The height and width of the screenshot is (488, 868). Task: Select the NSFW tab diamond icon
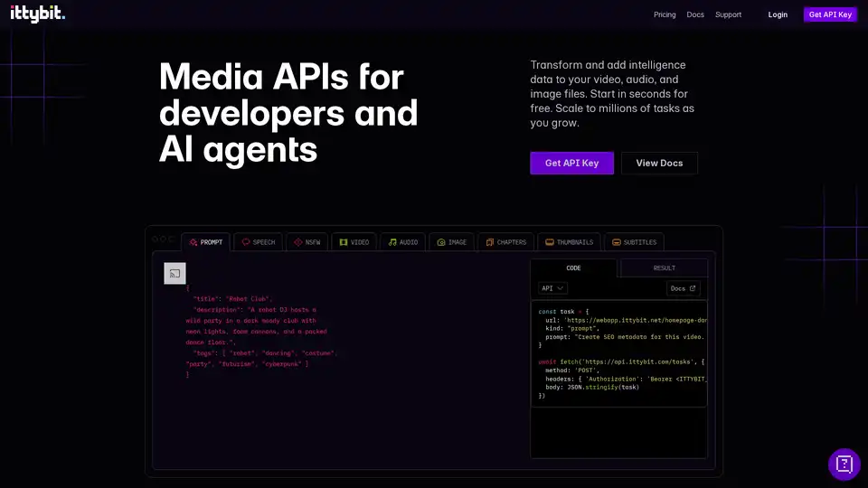pos(297,242)
